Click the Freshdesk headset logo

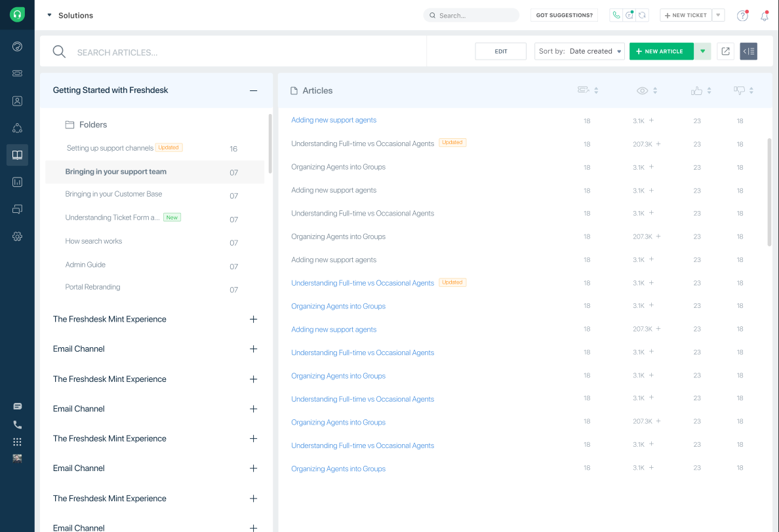[18, 14]
